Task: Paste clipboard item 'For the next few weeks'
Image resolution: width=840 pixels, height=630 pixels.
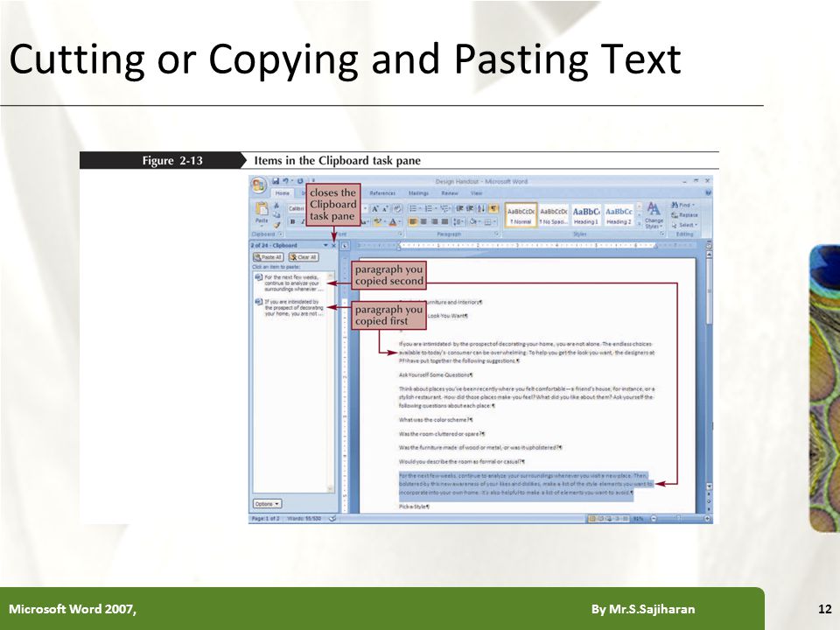Action: click(290, 283)
